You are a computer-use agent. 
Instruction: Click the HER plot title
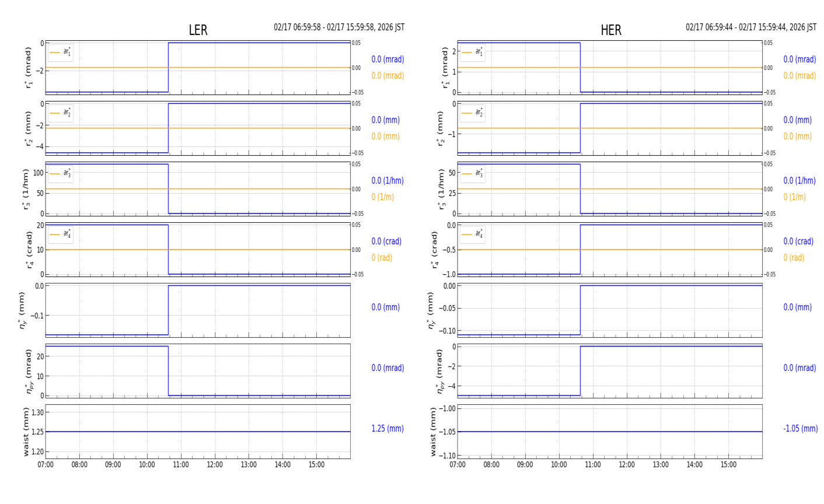pos(610,30)
